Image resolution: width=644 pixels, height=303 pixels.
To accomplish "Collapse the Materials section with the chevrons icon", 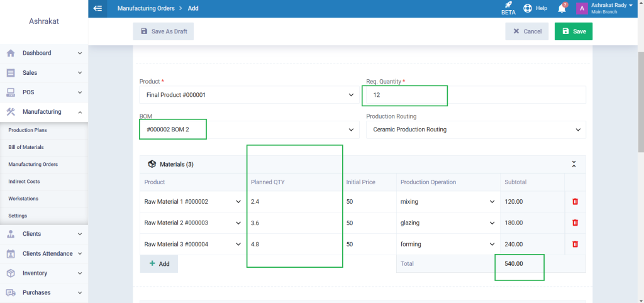I will pyautogui.click(x=574, y=164).
